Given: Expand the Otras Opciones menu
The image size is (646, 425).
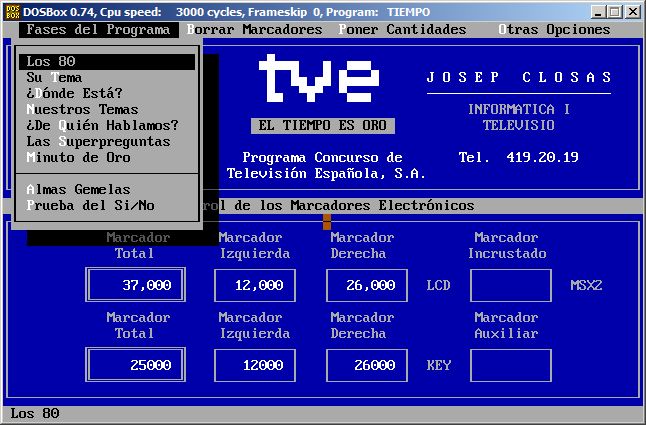Looking at the screenshot, I should pyautogui.click(x=554, y=29).
